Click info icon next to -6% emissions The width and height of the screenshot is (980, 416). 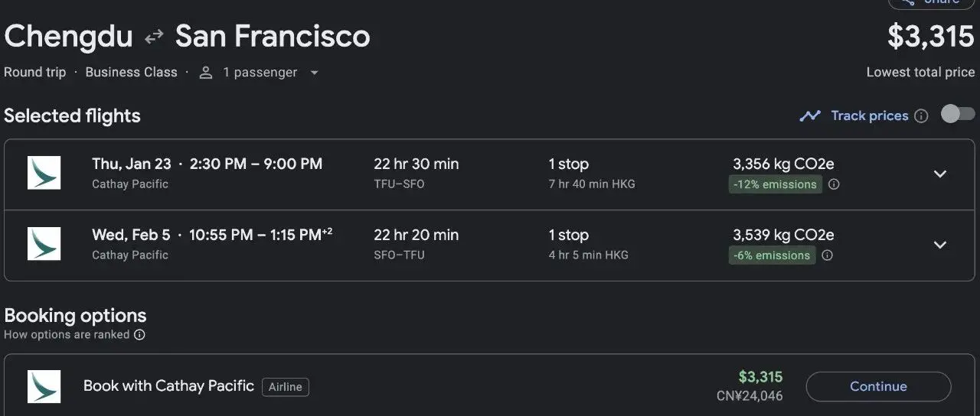pyautogui.click(x=827, y=255)
